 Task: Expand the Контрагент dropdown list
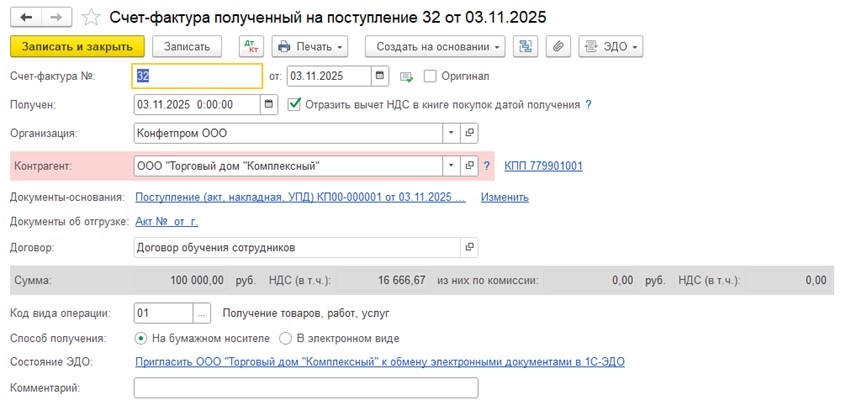[x=450, y=166]
